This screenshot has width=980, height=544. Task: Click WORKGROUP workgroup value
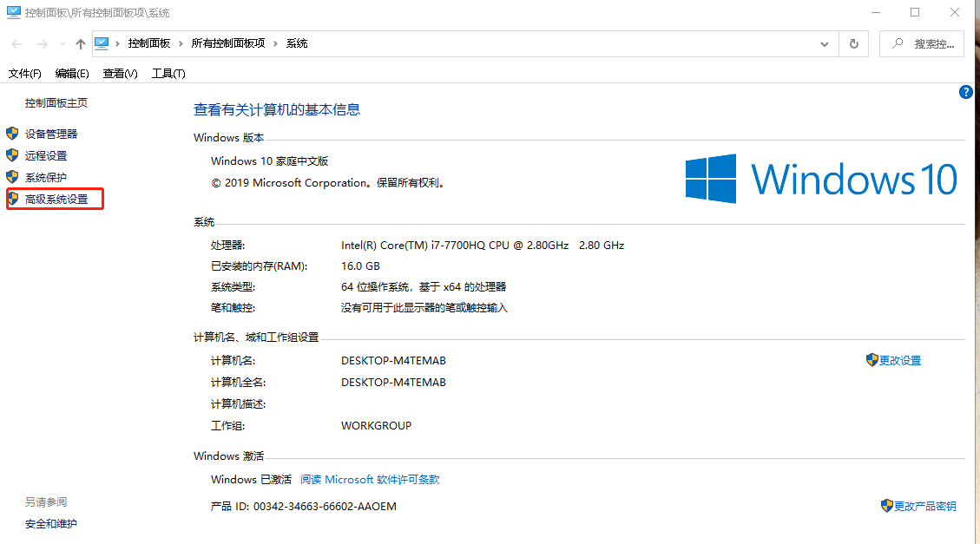(x=376, y=425)
